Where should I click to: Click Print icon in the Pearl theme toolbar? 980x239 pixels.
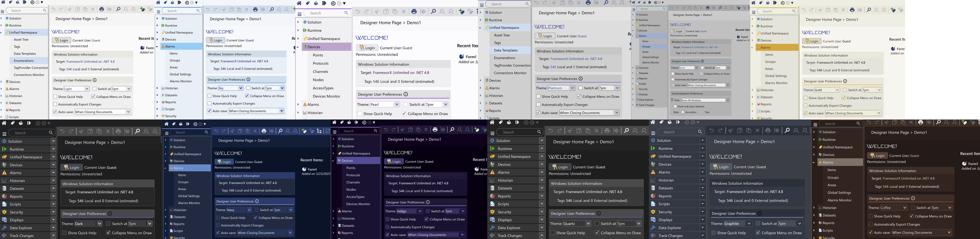[414, 12]
